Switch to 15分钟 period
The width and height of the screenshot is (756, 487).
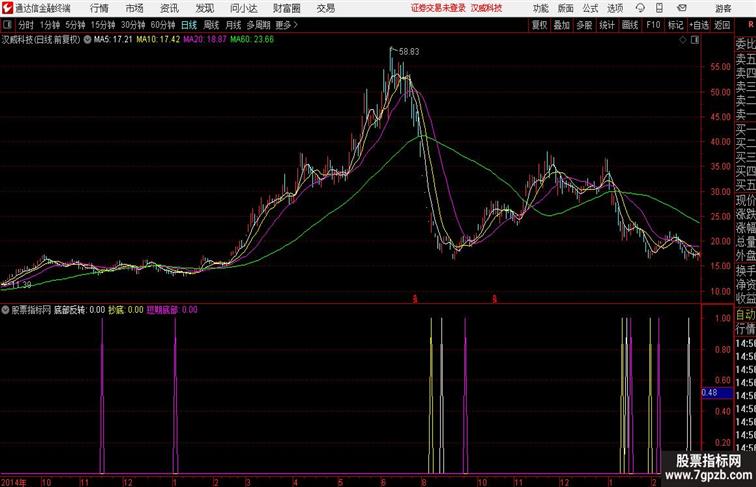[x=103, y=25]
